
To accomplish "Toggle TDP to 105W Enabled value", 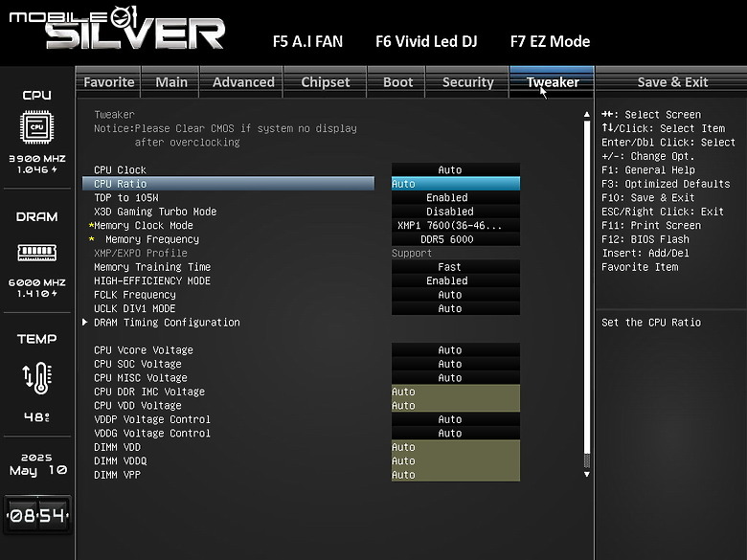I will [x=456, y=197].
